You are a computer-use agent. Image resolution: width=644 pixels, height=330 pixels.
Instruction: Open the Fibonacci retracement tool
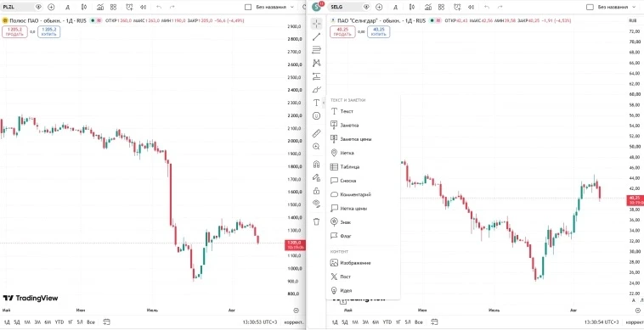click(316, 50)
